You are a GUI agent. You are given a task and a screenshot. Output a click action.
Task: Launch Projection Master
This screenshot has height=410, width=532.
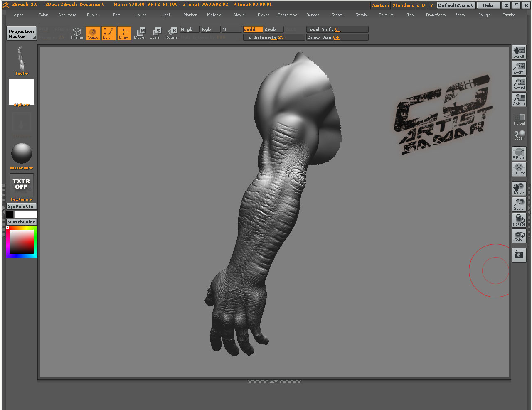click(x=21, y=33)
